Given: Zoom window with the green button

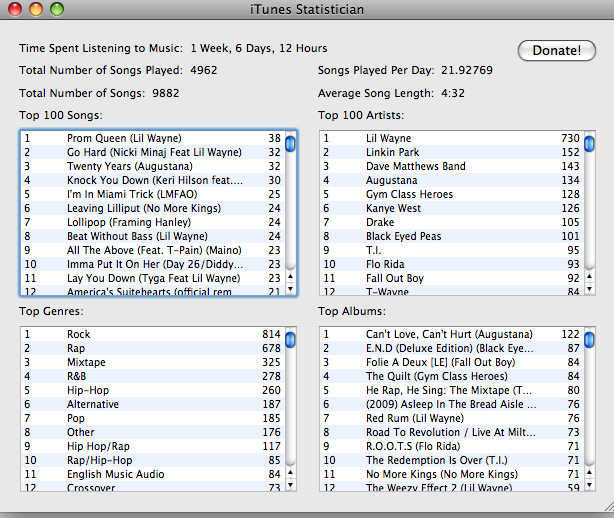Looking at the screenshot, I should click(x=57, y=9).
